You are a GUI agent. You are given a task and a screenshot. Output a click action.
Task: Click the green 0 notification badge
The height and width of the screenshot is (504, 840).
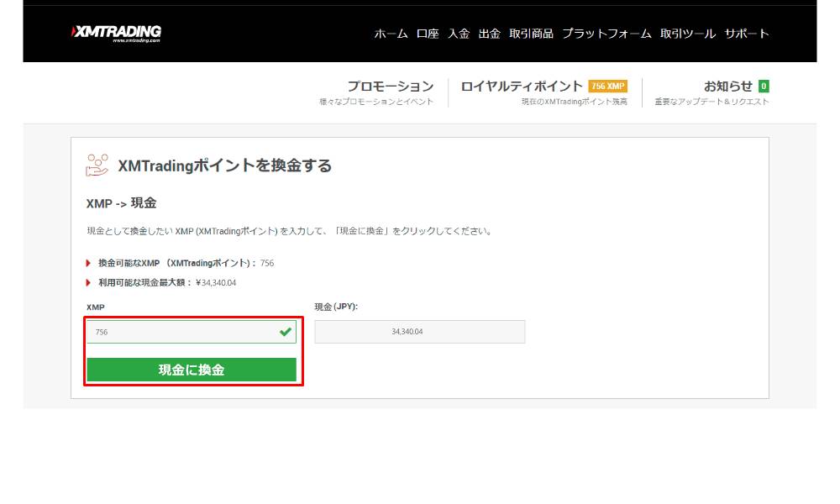click(764, 86)
